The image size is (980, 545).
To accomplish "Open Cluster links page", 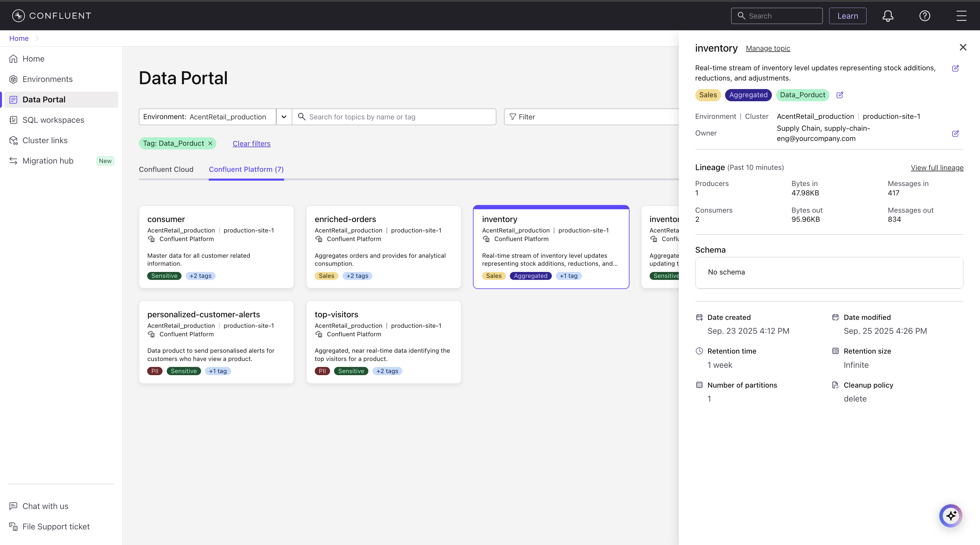I will (x=45, y=140).
